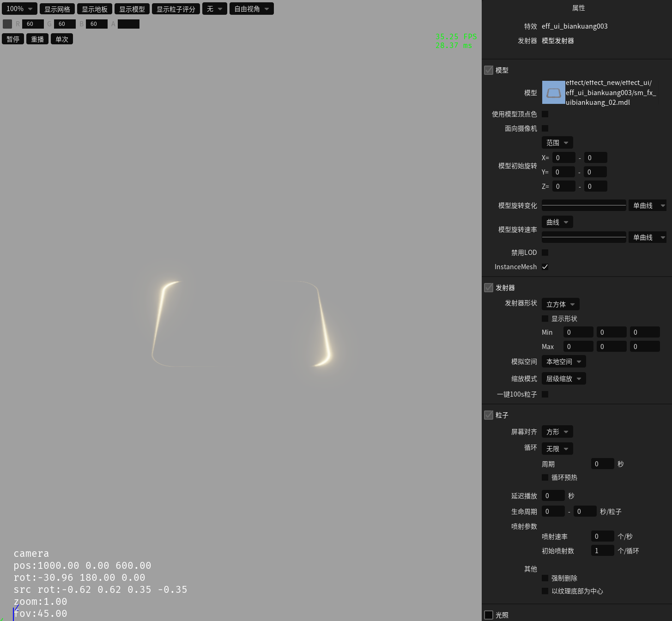This screenshot has width=672, height=621.
Task: Toggle the 模型 section checkbox
Action: tap(489, 70)
